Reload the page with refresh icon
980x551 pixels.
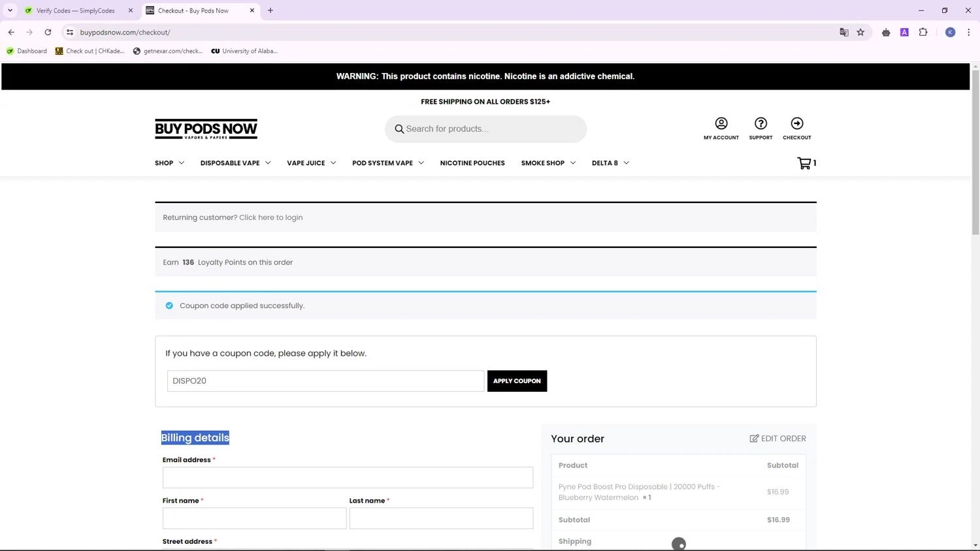pyautogui.click(x=48, y=32)
